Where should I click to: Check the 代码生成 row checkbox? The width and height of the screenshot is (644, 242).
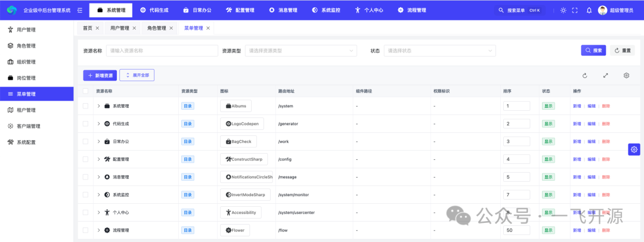pos(85,123)
